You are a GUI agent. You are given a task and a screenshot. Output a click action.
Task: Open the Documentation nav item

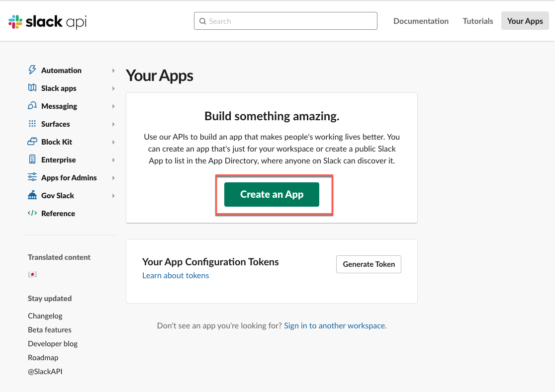click(x=421, y=21)
